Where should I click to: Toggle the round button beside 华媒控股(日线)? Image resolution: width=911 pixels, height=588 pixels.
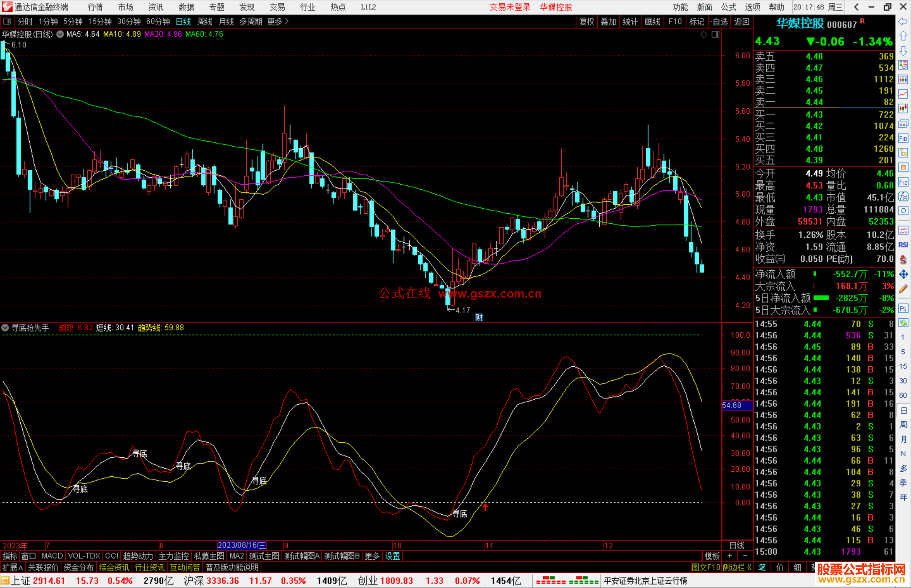coord(60,34)
